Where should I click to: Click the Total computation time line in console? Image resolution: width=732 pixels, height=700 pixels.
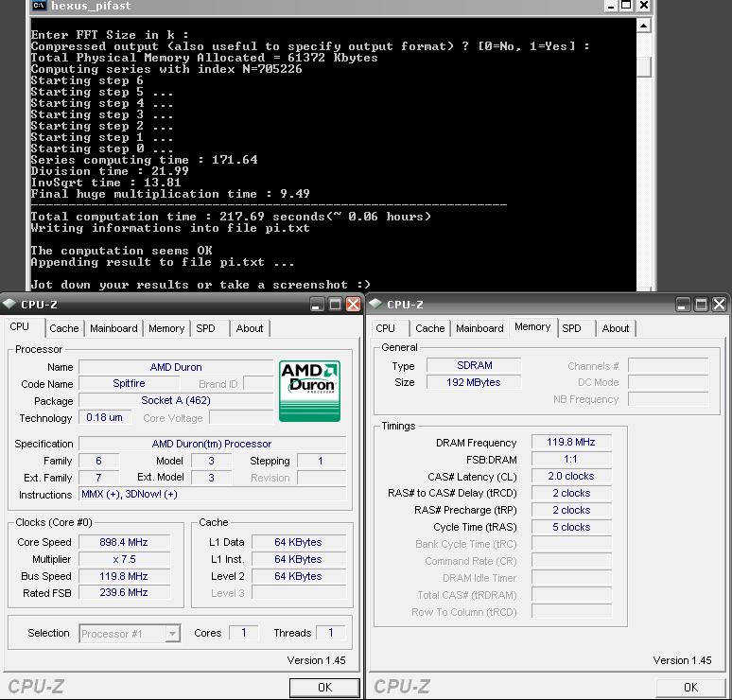(231, 217)
